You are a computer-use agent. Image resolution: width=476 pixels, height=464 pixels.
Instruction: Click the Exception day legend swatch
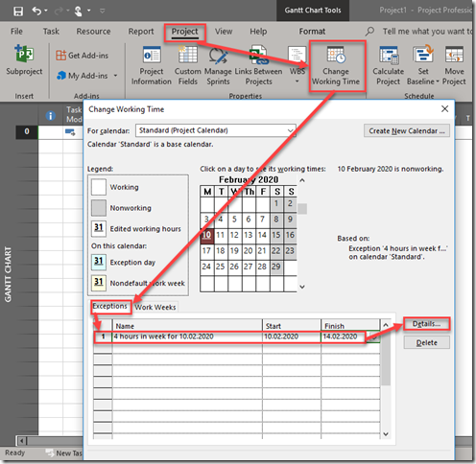(x=99, y=262)
